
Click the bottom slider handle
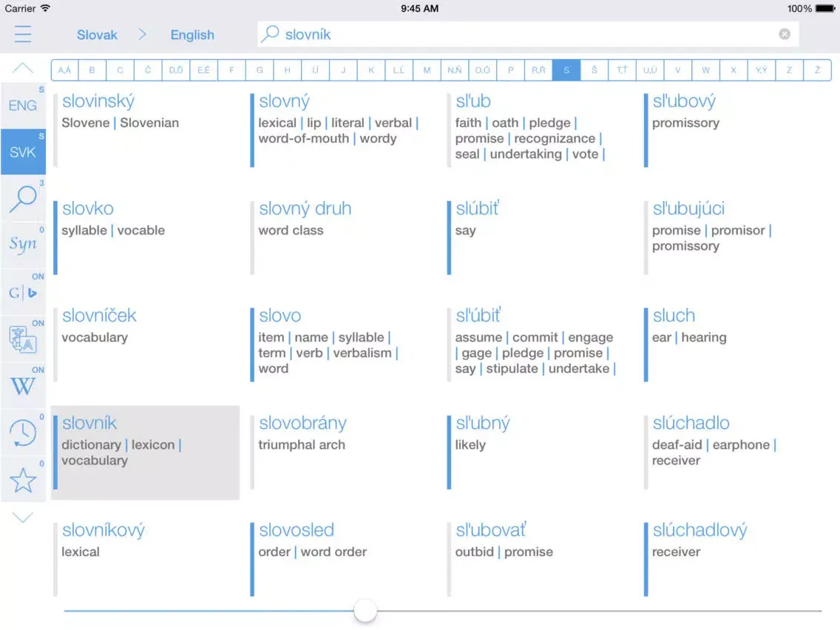(365, 611)
